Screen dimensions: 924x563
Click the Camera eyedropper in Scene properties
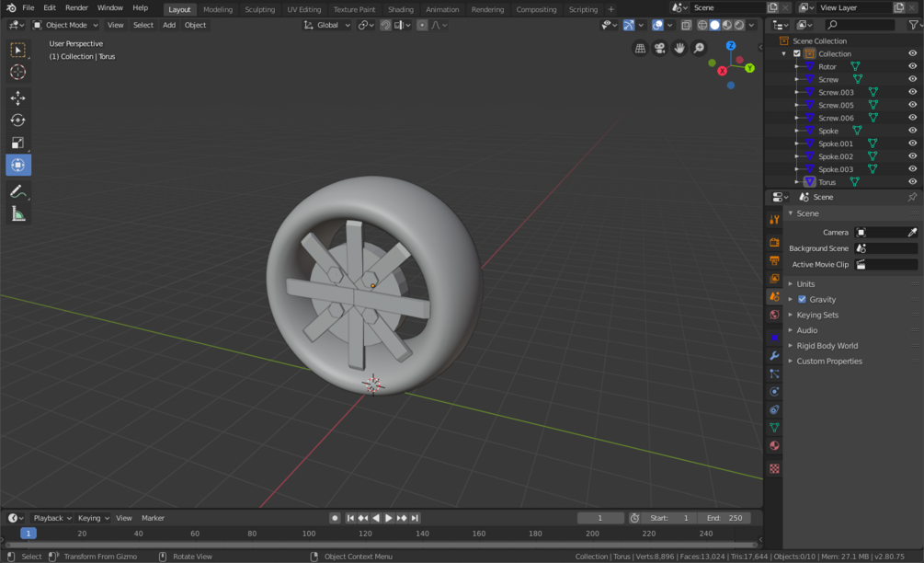(x=911, y=232)
